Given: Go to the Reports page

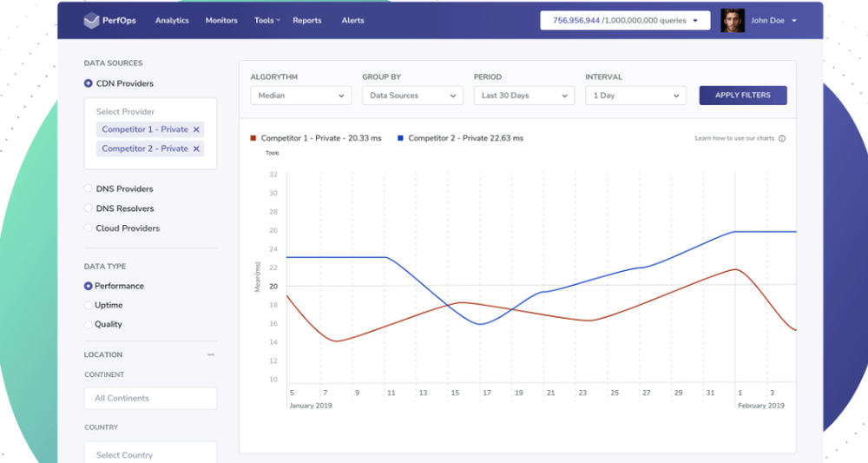Looking at the screenshot, I should (307, 21).
